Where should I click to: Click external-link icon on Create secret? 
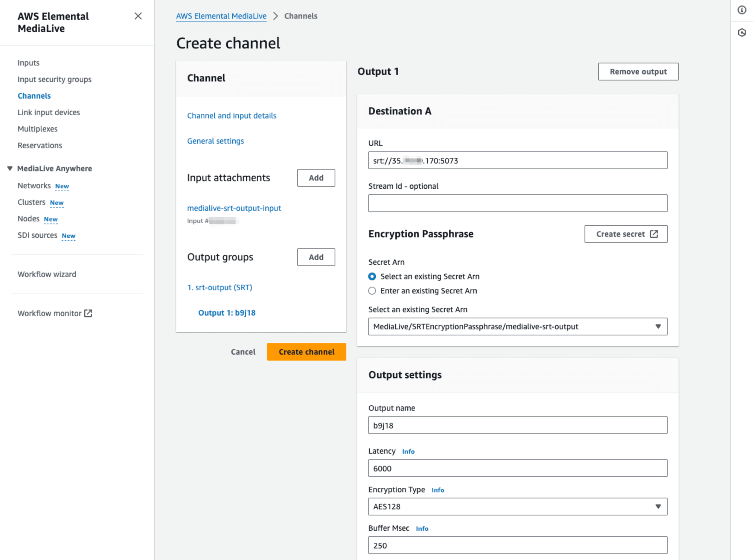click(x=654, y=234)
